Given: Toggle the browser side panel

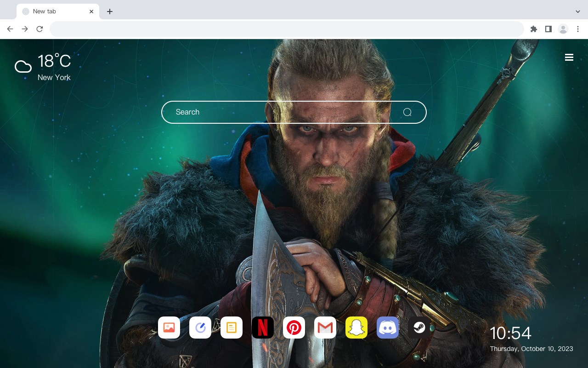Looking at the screenshot, I should [x=548, y=29].
